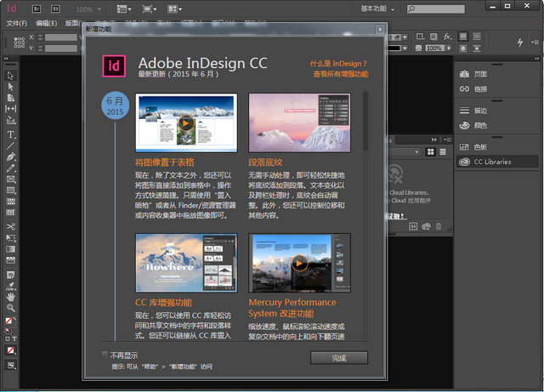Open control panel flyout menu

pyautogui.click(x=535, y=42)
